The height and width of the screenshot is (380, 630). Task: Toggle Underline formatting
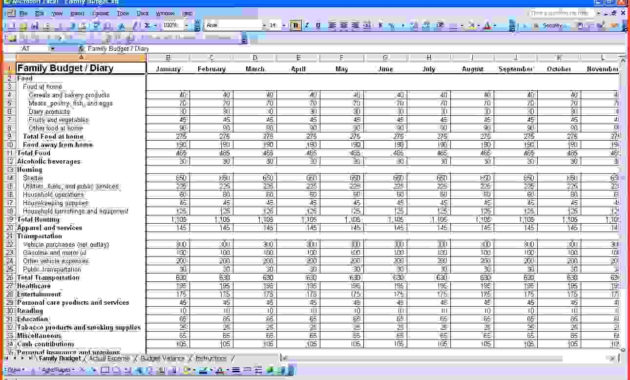point(318,26)
